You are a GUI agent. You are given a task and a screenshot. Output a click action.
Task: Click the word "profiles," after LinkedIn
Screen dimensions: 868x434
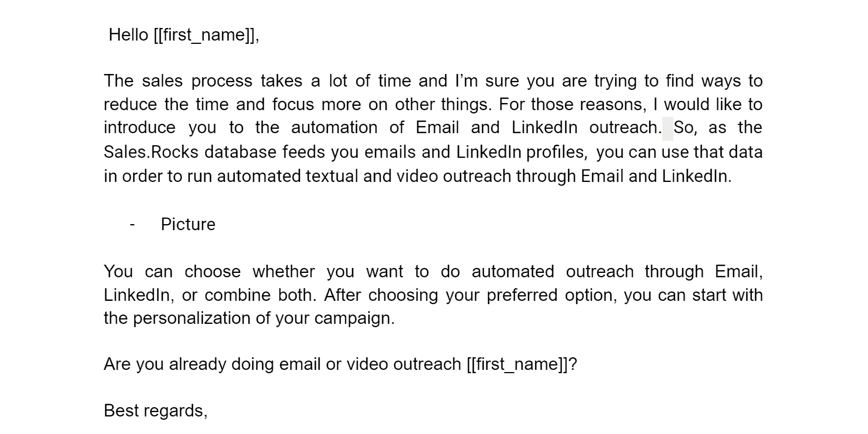click(x=555, y=152)
